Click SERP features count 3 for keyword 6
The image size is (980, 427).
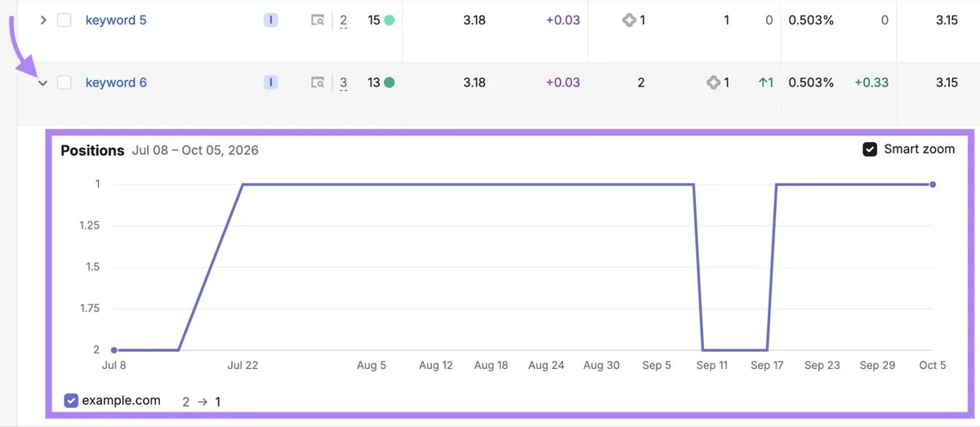pos(343,82)
